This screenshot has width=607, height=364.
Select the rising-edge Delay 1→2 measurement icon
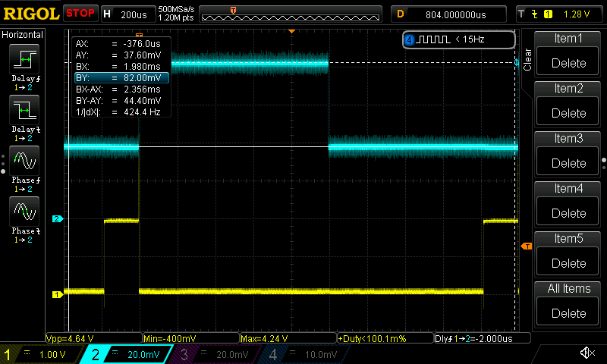(x=24, y=59)
